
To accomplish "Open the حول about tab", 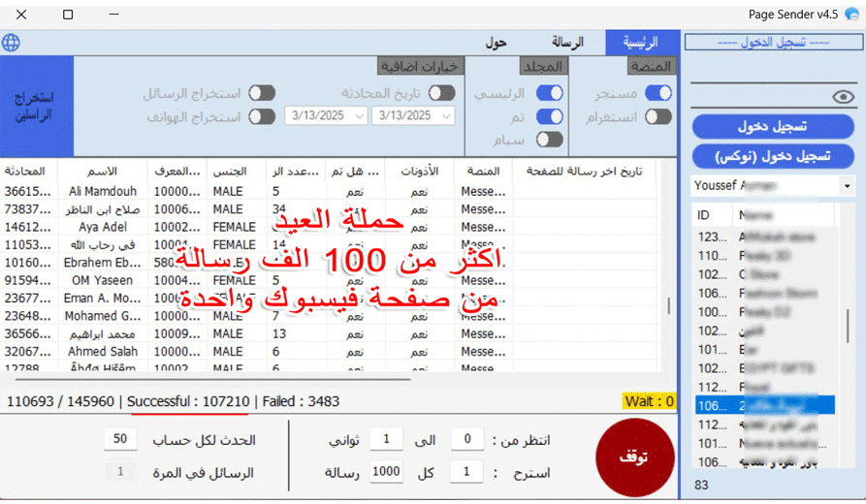I will pyautogui.click(x=496, y=43).
